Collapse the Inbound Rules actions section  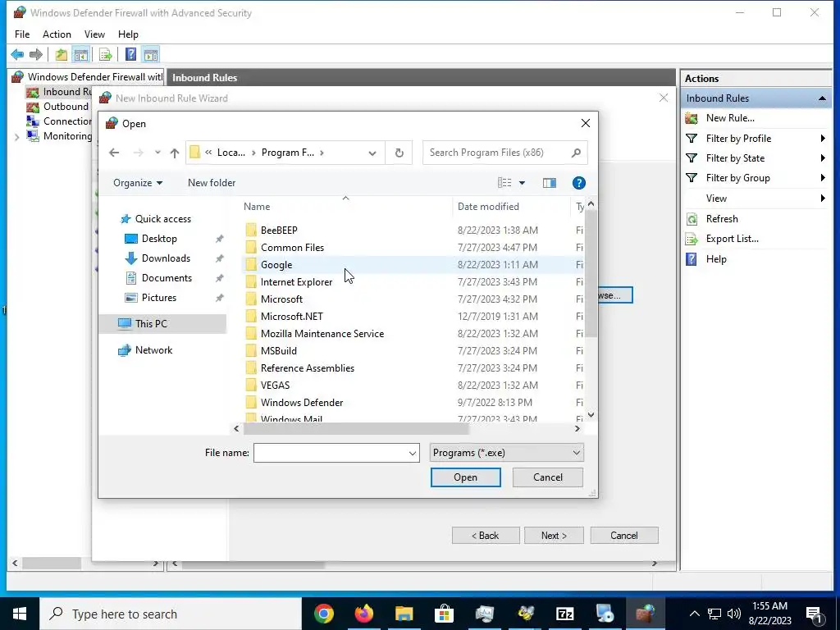click(822, 98)
